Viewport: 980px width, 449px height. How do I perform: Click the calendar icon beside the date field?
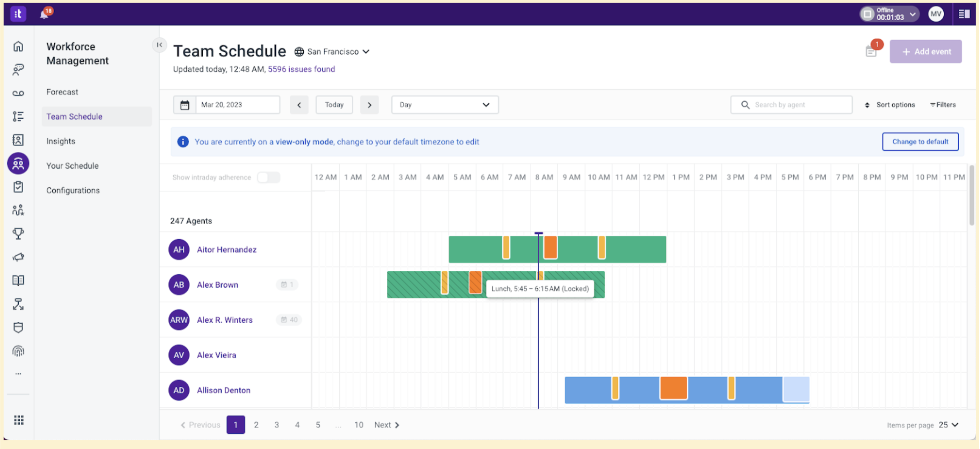(185, 105)
